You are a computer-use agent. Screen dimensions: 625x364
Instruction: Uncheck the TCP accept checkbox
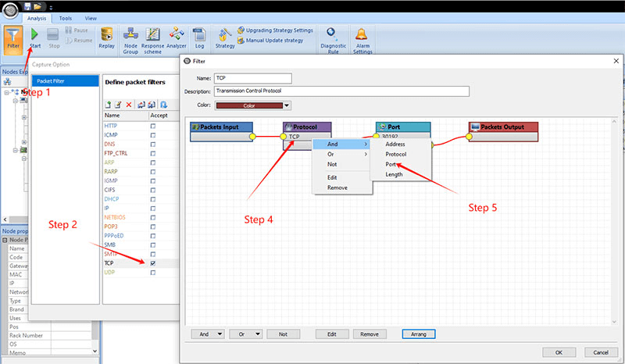(152, 263)
